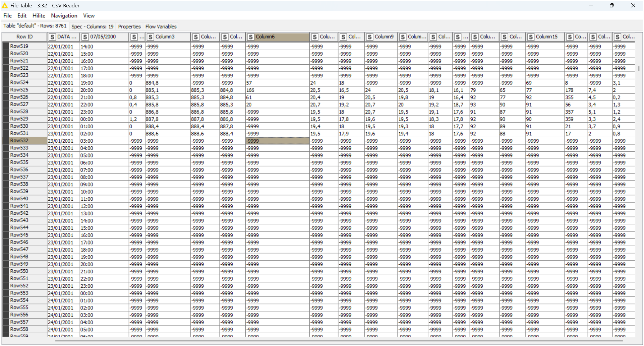644x346 pixels.
Task: Click the S type icon of Column15
Action: point(531,37)
